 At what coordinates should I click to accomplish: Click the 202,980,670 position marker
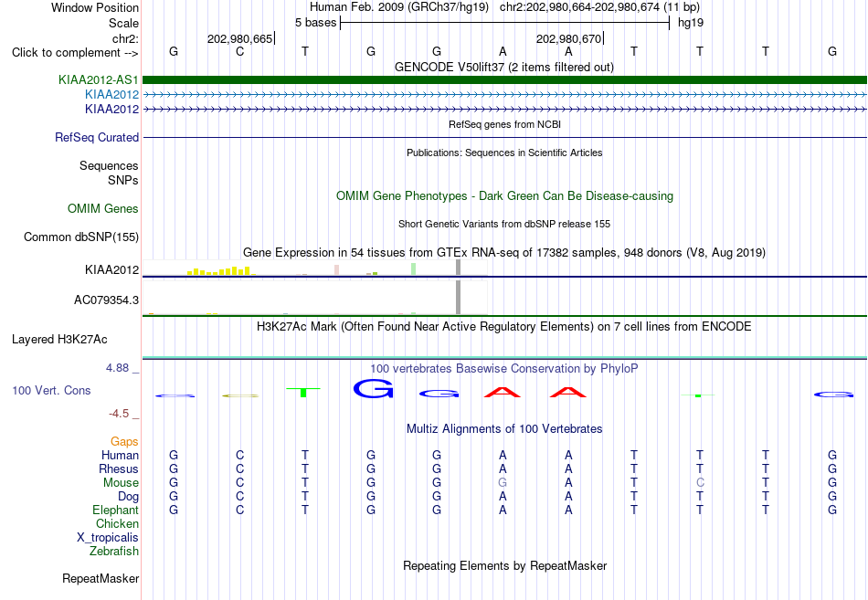click(569, 38)
